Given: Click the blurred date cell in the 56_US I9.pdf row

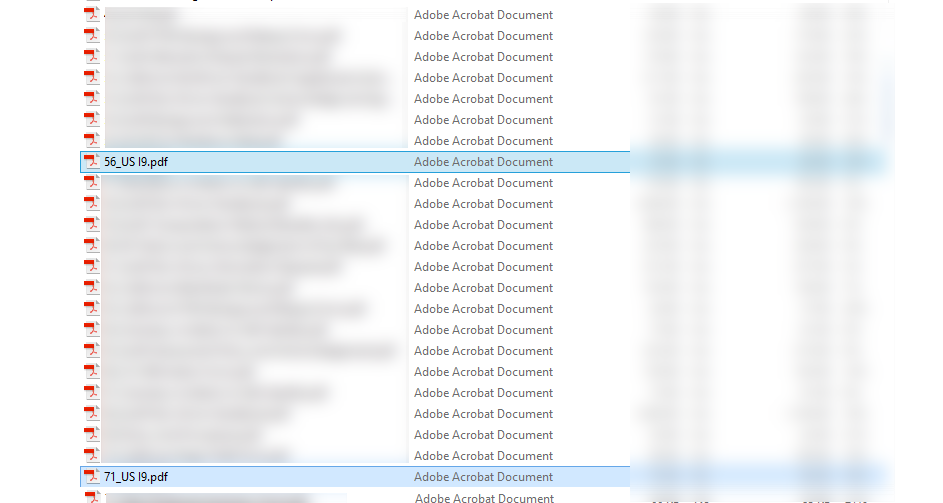Looking at the screenshot, I should point(680,162).
